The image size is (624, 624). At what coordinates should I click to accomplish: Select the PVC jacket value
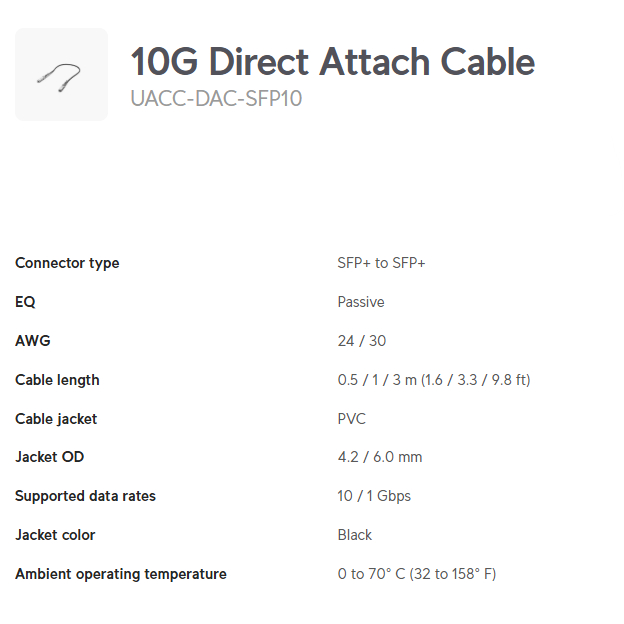tap(352, 419)
